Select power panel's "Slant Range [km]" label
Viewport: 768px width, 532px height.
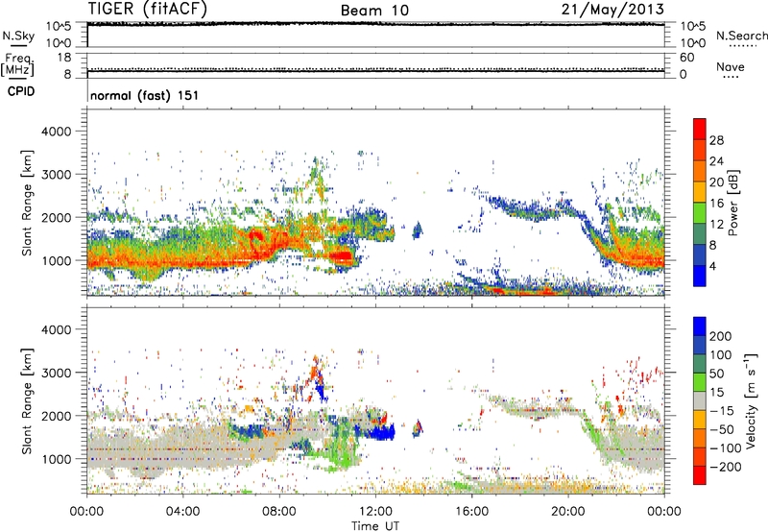[x=27, y=203]
